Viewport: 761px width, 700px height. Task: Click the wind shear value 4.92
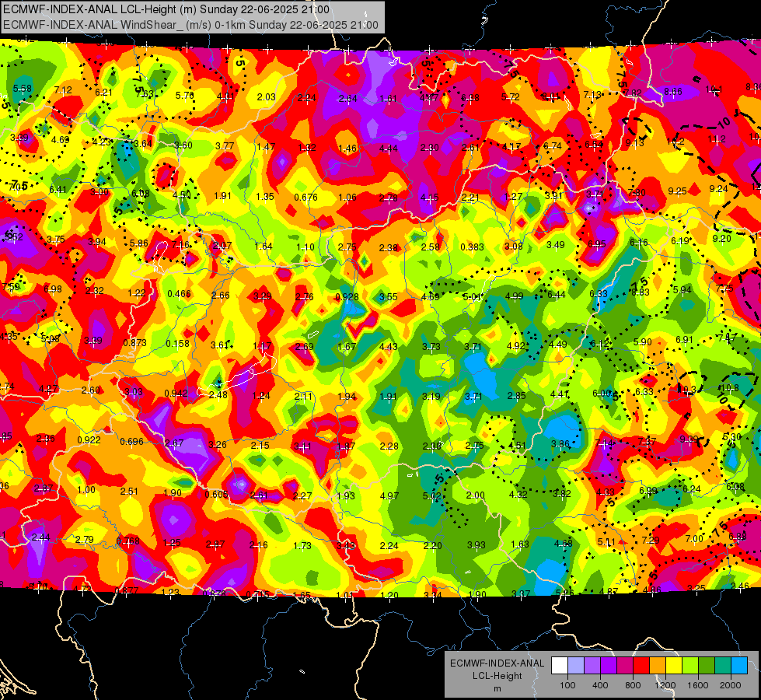coord(516,346)
